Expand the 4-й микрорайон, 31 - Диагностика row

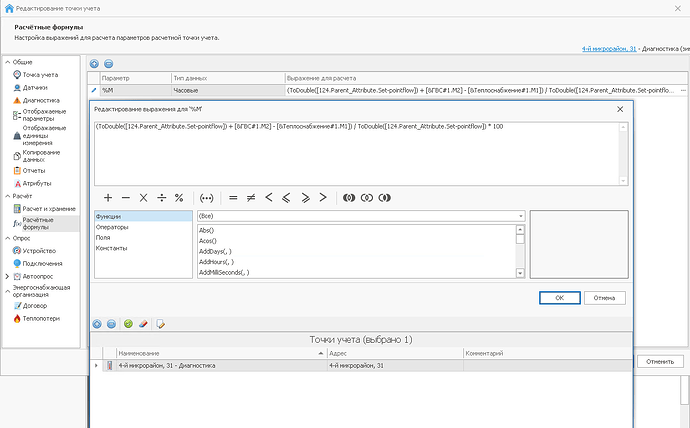pyautogui.click(x=96, y=366)
